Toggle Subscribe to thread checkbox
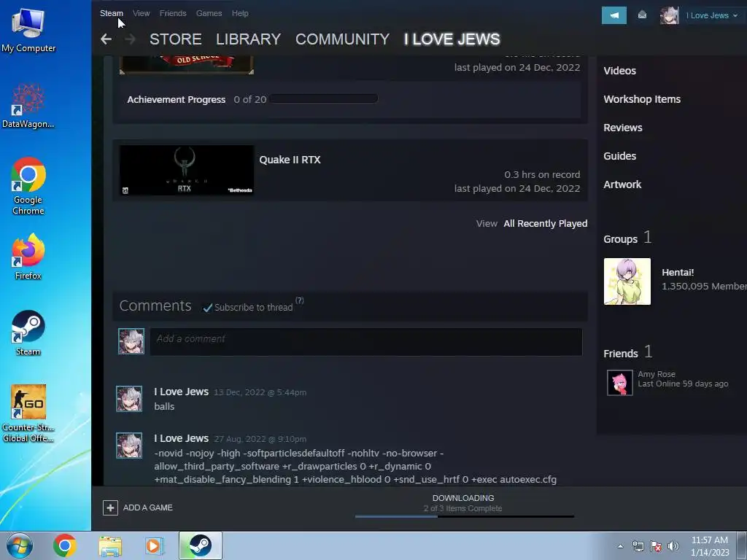Viewport: 747px width, 560px height. [x=207, y=308]
